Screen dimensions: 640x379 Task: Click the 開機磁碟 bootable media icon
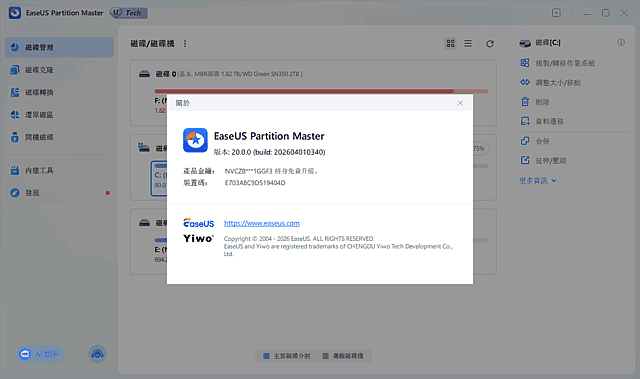(x=15, y=137)
